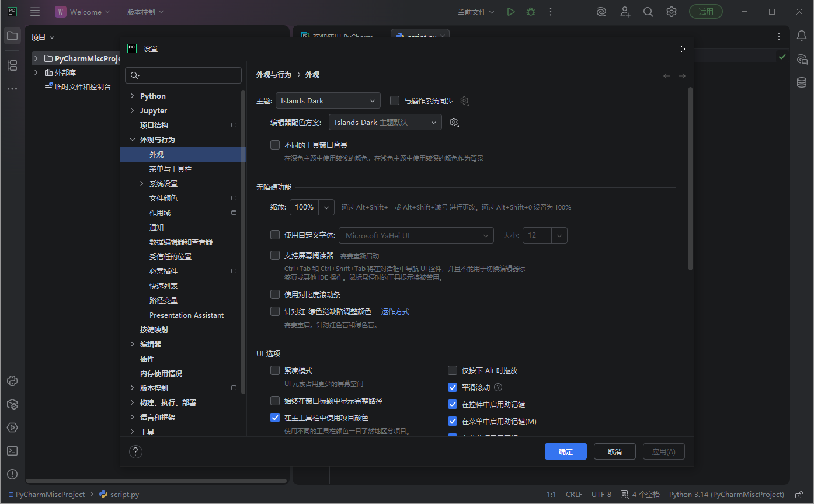
Task: Run the current file with the Run icon
Action: tap(510, 11)
